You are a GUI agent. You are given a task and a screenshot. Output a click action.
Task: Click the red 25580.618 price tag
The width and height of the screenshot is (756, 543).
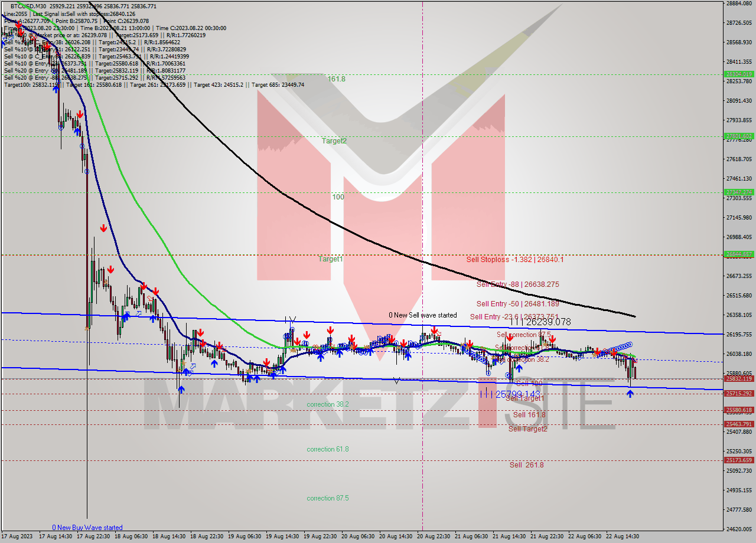739,410
